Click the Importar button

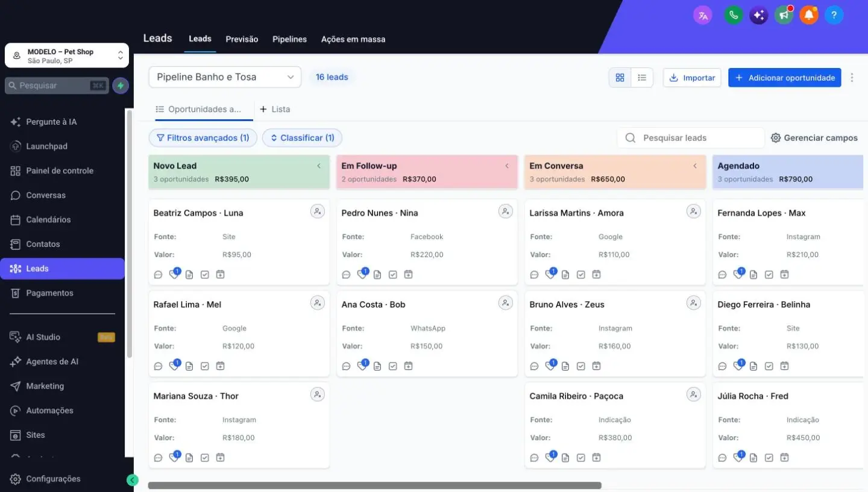(x=692, y=78)
